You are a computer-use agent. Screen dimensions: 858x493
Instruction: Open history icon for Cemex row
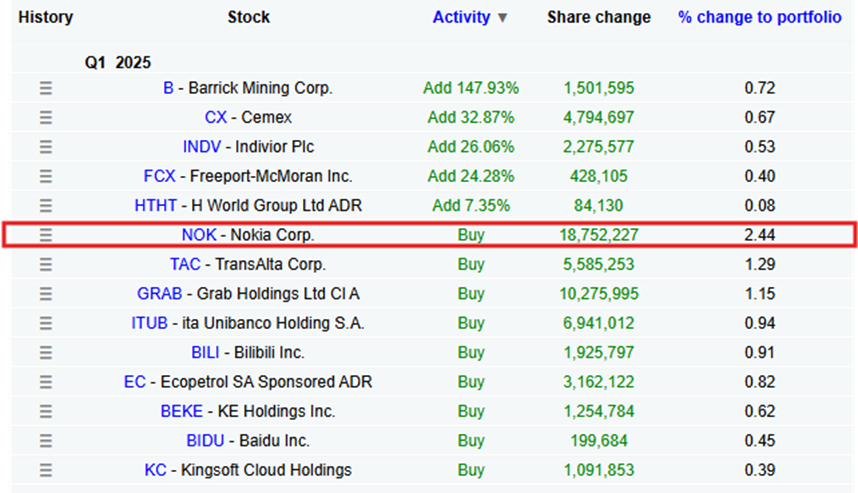[x=45, y=118]
